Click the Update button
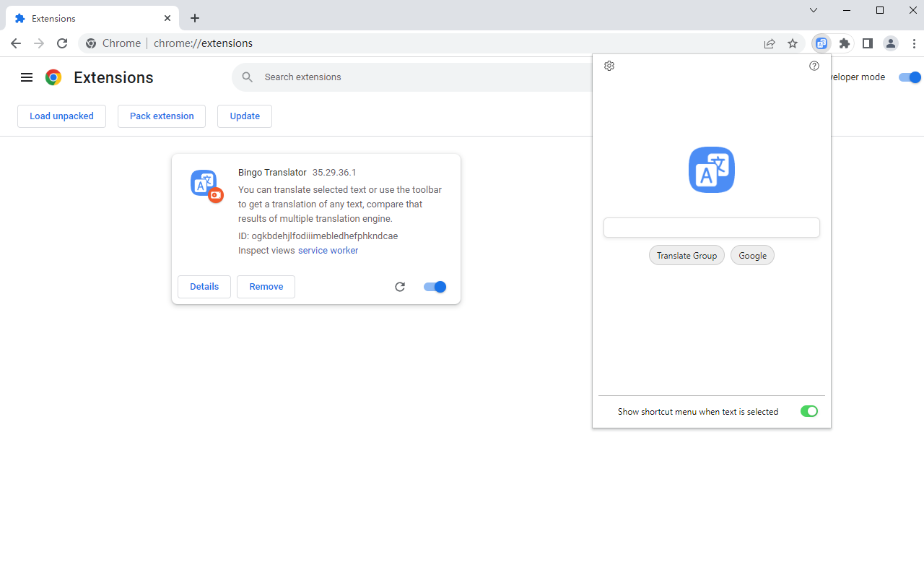This screenshot has width=924, height=578. (245, 116)
